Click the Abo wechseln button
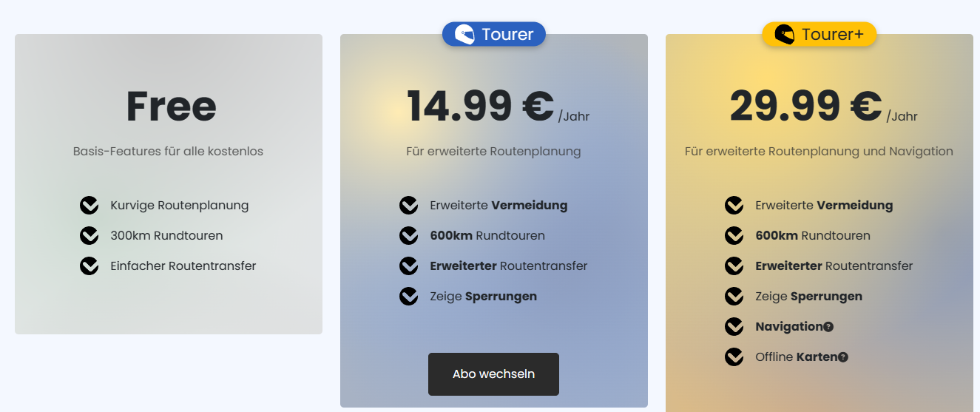 493,374
